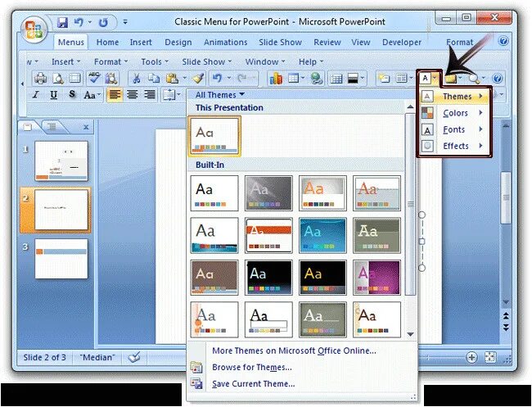This screenshot has height=407, width=532.
Task: Open the color/grayscale icon
Action: [x=354, y=79]
